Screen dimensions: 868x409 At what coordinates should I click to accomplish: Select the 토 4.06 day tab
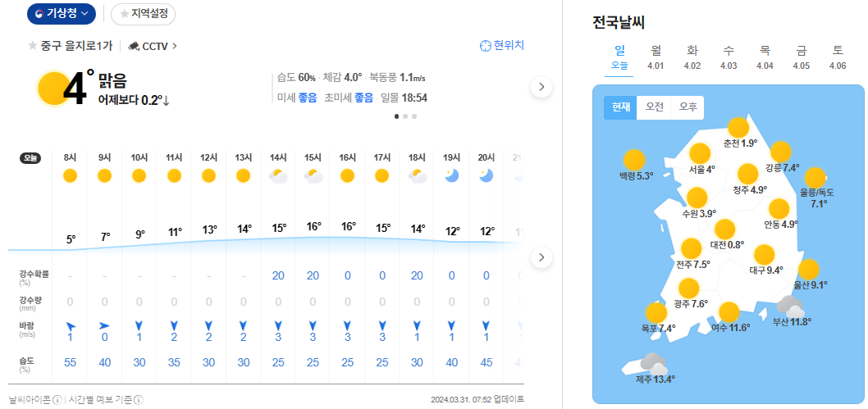(838, 57)
